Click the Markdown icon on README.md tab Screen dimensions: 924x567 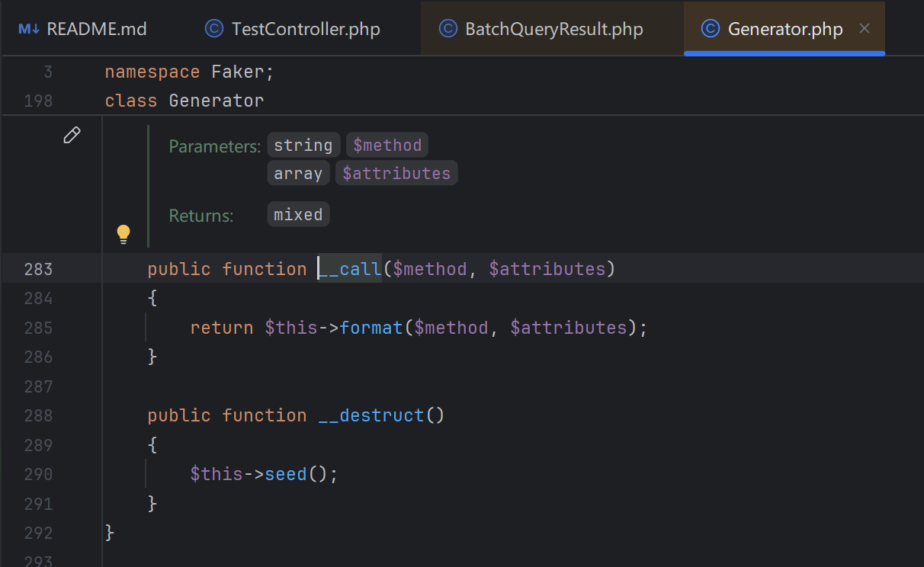(x=29, y=29)
